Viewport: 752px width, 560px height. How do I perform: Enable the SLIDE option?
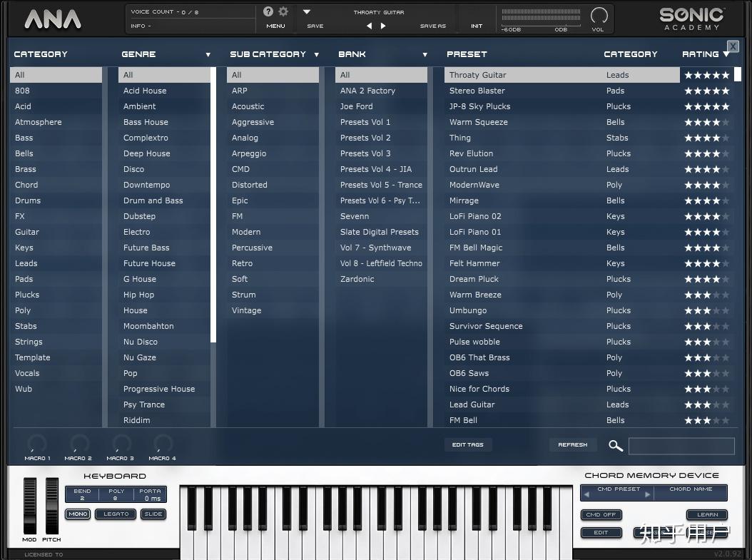tap(153, 514)
